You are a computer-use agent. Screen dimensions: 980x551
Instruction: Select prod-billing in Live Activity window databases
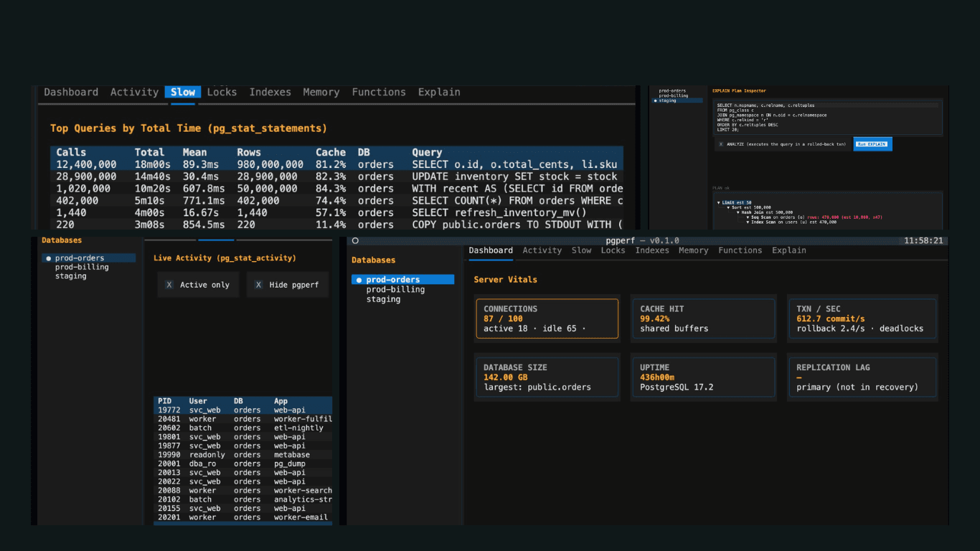[82, 267]
